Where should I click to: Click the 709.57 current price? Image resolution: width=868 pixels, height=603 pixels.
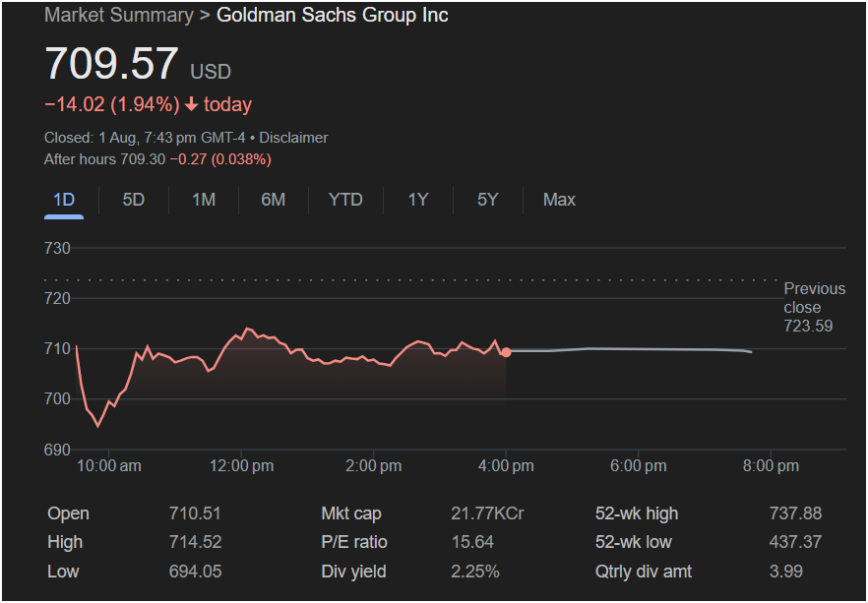pos(111,64)
